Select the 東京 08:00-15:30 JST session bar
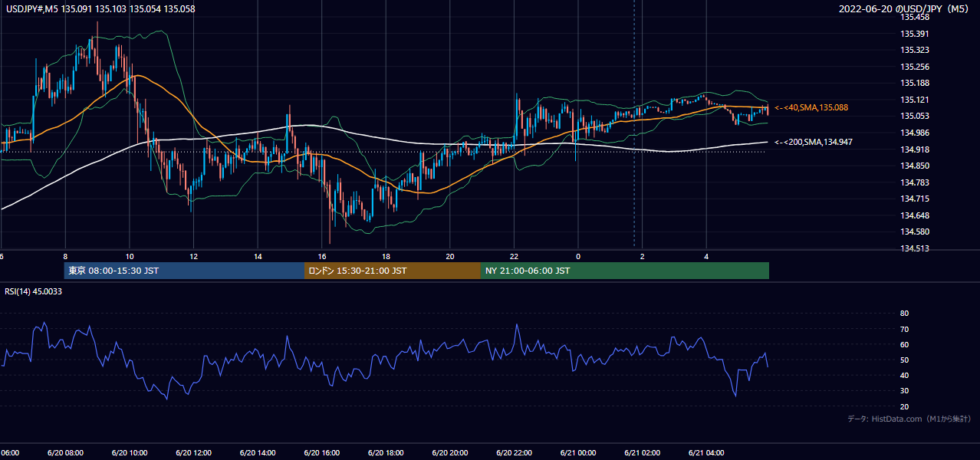The width and height of the screenshot is (980, 460). click(x=184, y=271)
